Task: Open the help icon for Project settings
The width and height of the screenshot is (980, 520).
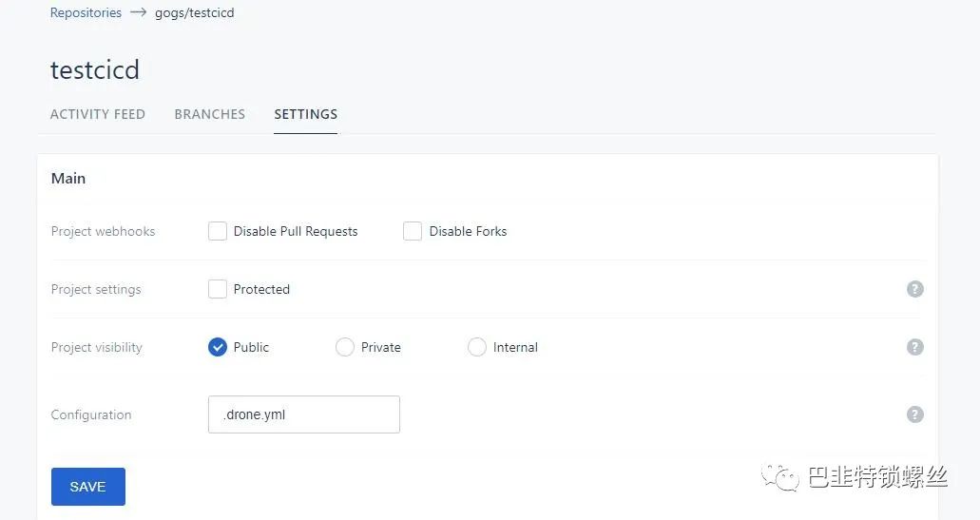Action: 915,289
